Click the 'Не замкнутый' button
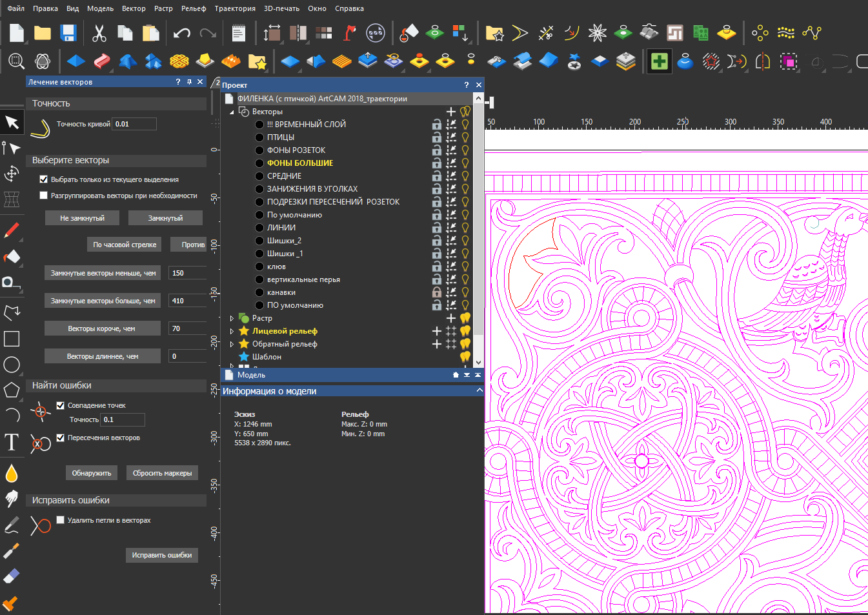The image size is (868, 615). pos(83,218)
